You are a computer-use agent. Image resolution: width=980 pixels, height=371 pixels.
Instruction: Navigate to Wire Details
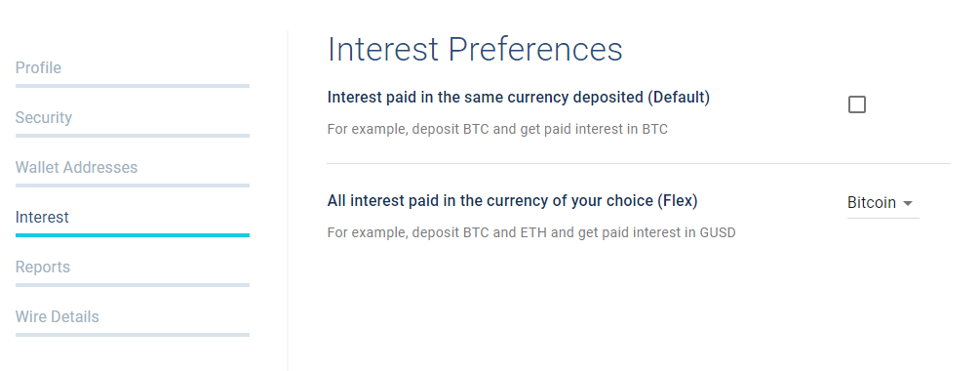coord(57,316)
